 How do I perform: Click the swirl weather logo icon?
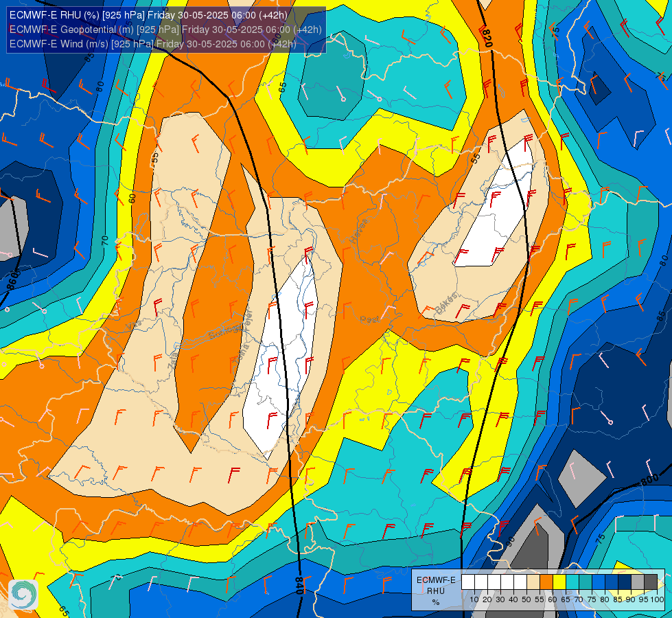click(23, 595)
